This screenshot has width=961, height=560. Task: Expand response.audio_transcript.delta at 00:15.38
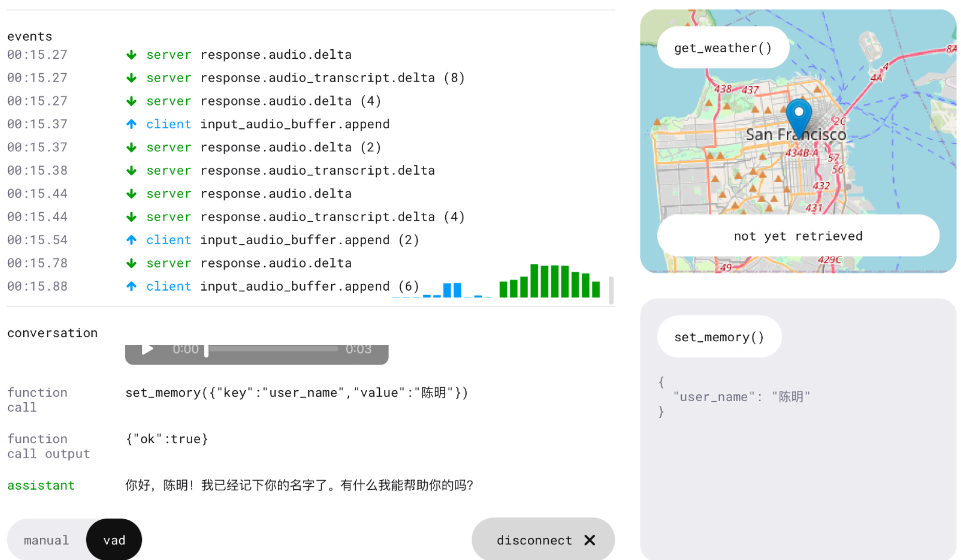click(317, 170)
